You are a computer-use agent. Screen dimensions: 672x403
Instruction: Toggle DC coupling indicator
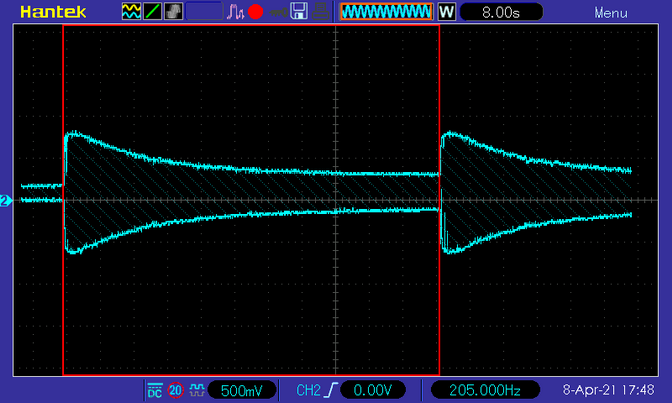155,391
